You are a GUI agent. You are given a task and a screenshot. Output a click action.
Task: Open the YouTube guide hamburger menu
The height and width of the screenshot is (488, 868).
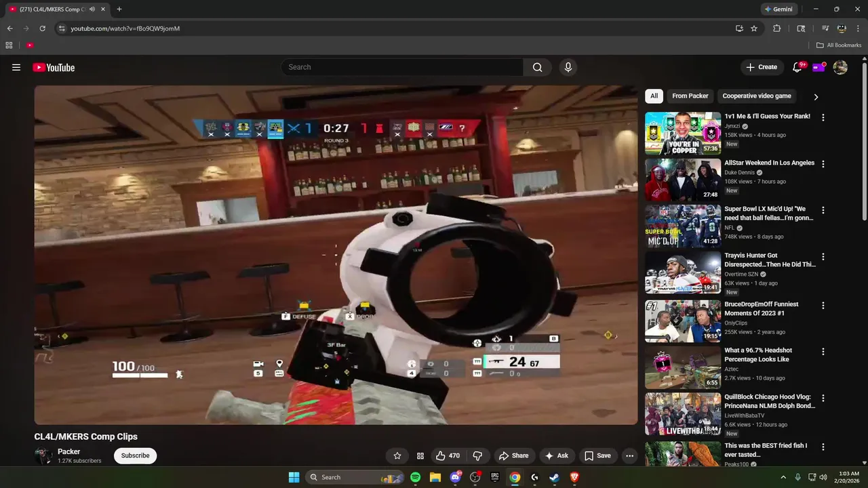pyautogui.click(x=16, y=67)
